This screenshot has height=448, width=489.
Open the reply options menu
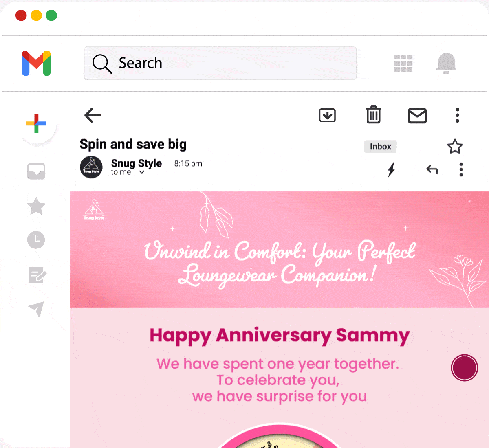[461, 170]
